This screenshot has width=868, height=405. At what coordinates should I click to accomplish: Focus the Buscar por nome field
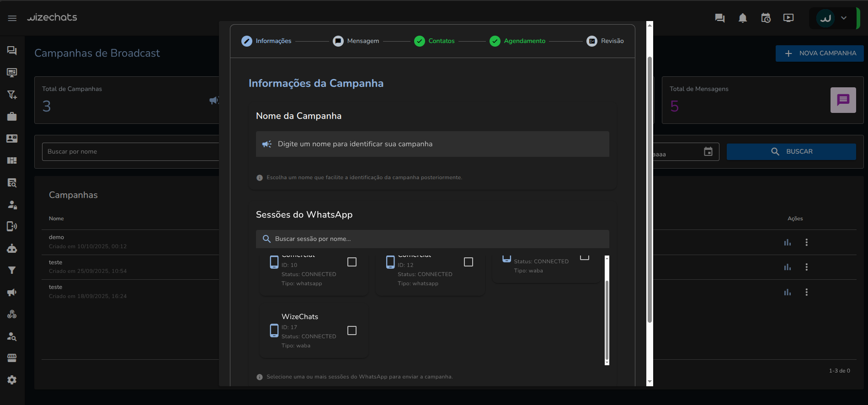coord(131,152)
